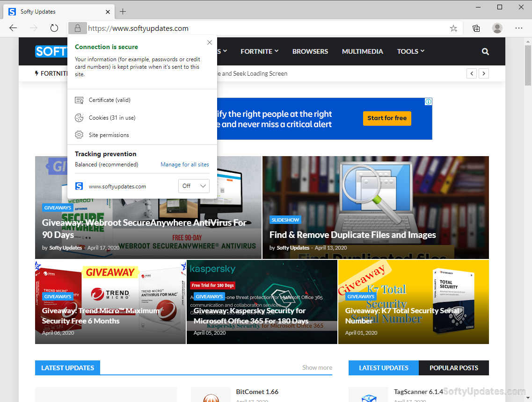The image size is (532, 402).
Task: Click the scrollbar up arrow
Action: pos(528,41)
